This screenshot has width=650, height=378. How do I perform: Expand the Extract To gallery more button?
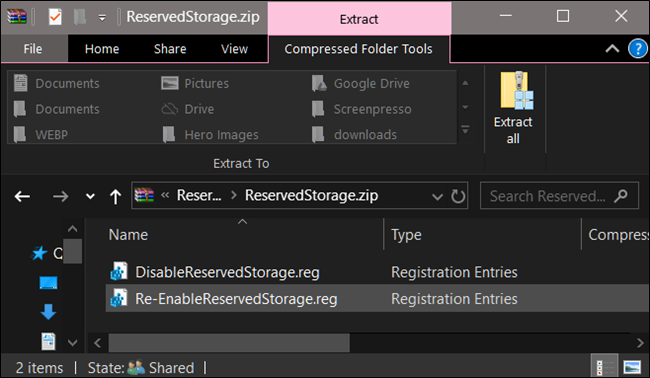[x=465, y=130]
